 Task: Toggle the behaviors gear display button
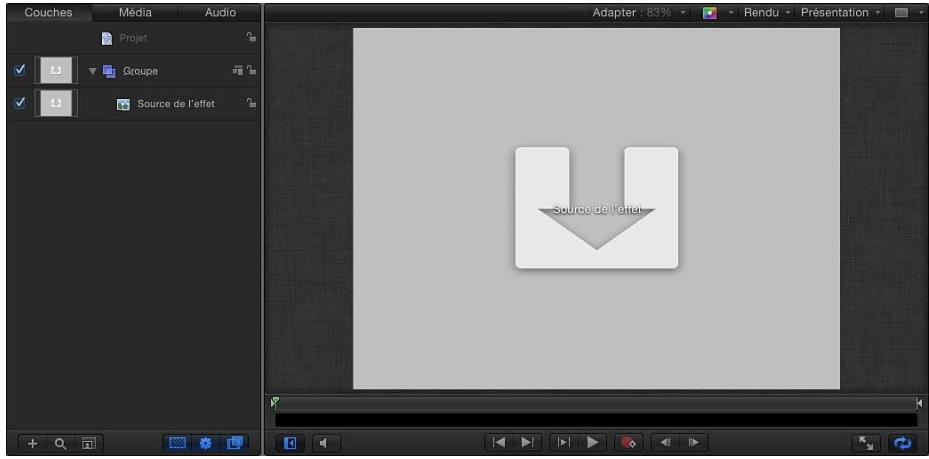206,442
